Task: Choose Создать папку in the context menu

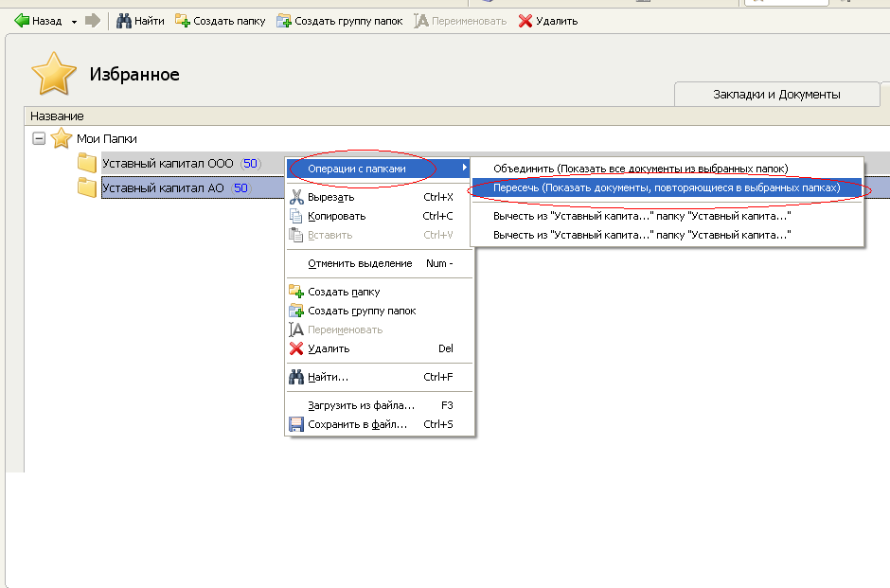Action: 379,292
